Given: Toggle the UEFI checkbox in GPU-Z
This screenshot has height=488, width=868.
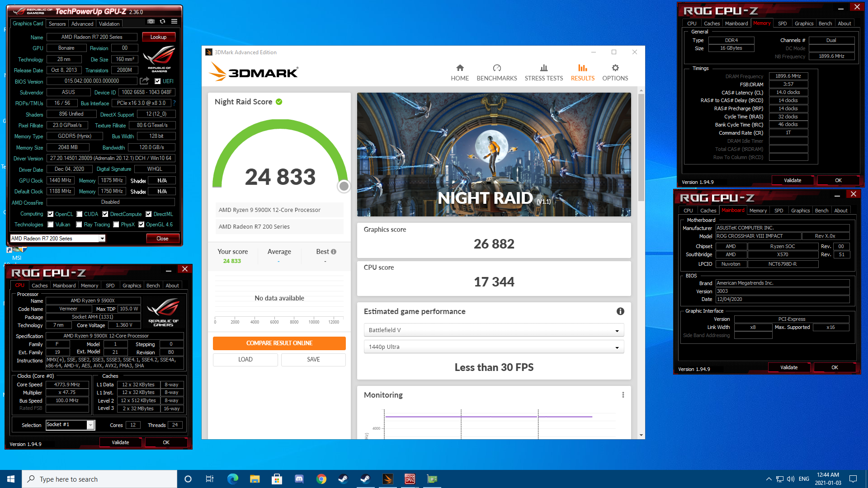Looking at the screenshot, I should coord(157,81).
